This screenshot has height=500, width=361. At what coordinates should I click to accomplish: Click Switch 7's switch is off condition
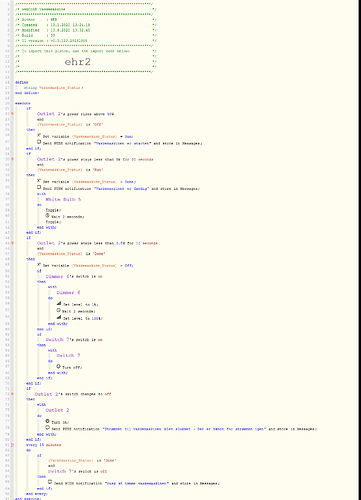pos(77,471)
